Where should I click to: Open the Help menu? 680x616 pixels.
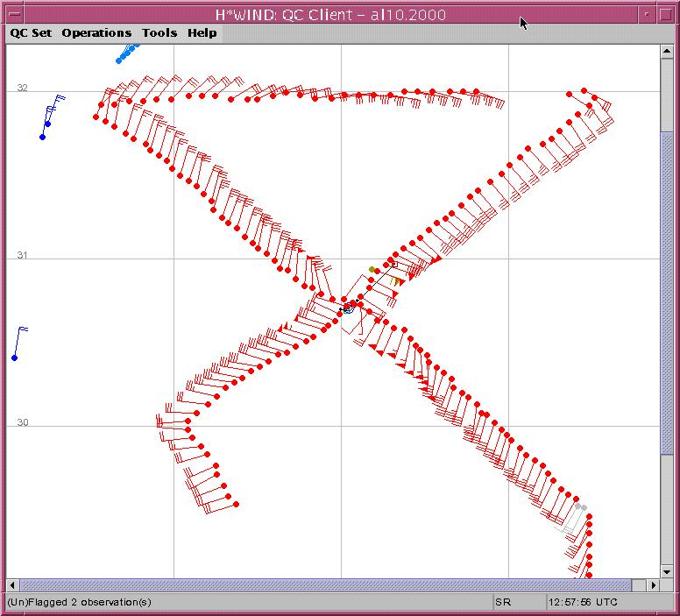pos(202,33)
